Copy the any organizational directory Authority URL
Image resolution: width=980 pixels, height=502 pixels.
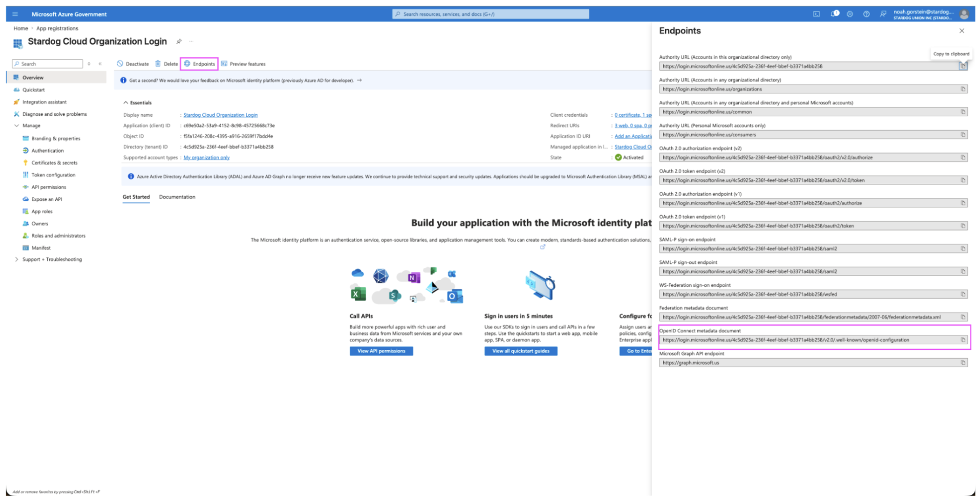point(963,89)
